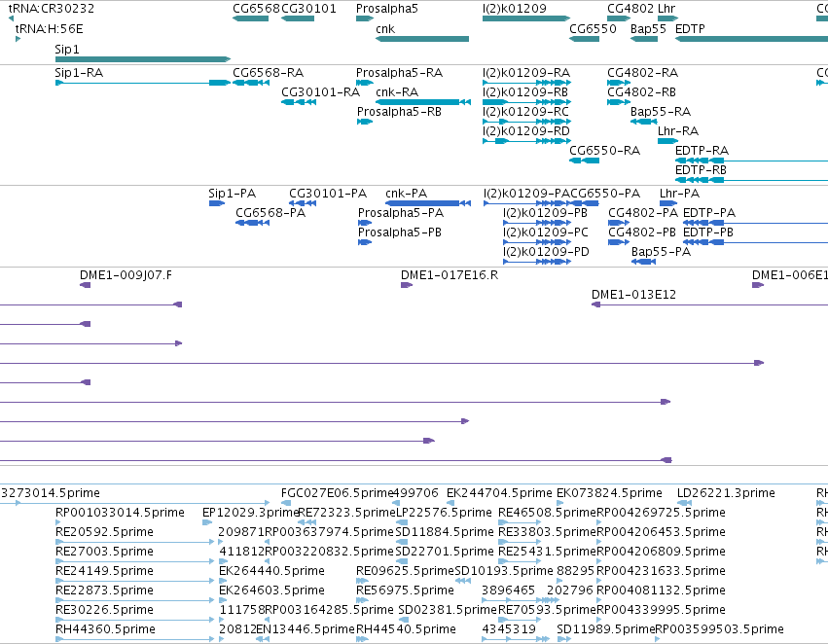Click the CG4802-PB protein label
Image resolution: width=828 pixels, height=644 pixels.
pos(642,233)
